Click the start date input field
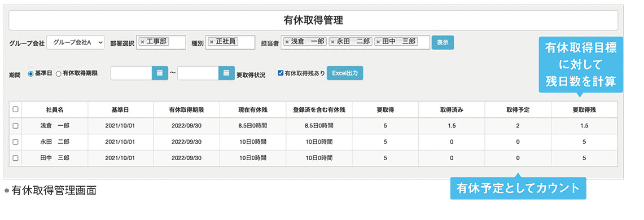This screenshot has width=644, height=220. click(x=132, y=73)
